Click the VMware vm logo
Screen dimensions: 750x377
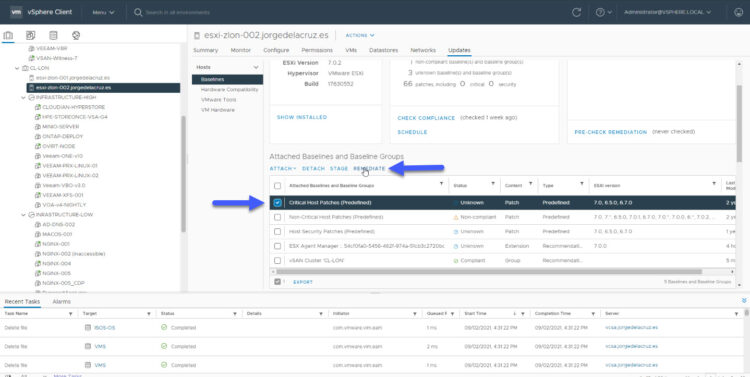[16, 12]
